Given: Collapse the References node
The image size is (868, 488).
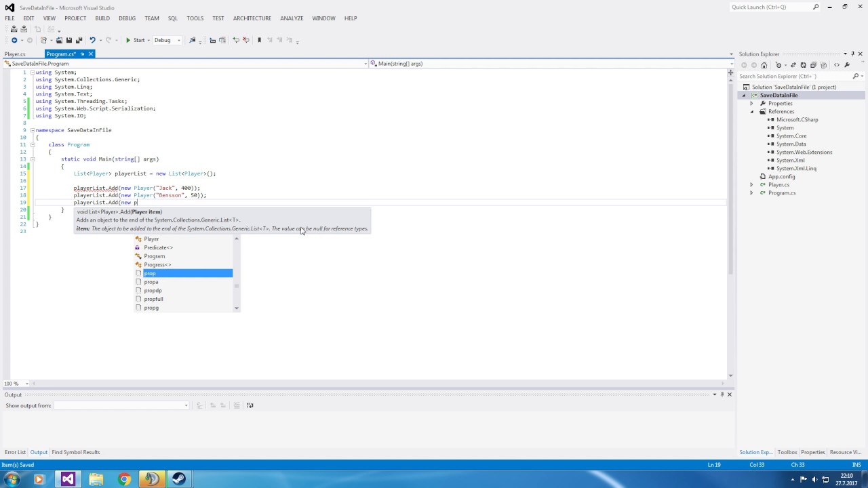Looking at the screenshot, I should tap(751, 112).
